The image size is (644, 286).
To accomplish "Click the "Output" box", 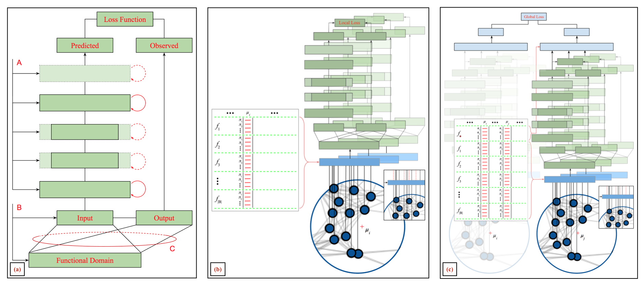I will click(x=164, y=218).
